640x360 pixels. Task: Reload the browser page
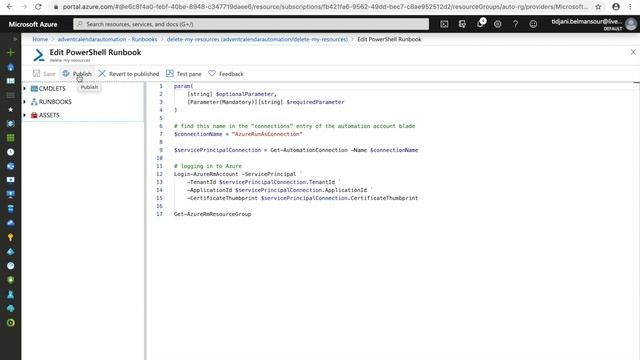[38, 7]
